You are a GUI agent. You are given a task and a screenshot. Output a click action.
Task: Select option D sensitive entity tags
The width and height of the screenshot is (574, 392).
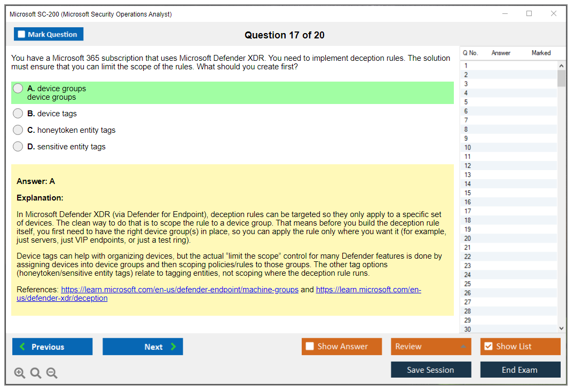point(18,146)
